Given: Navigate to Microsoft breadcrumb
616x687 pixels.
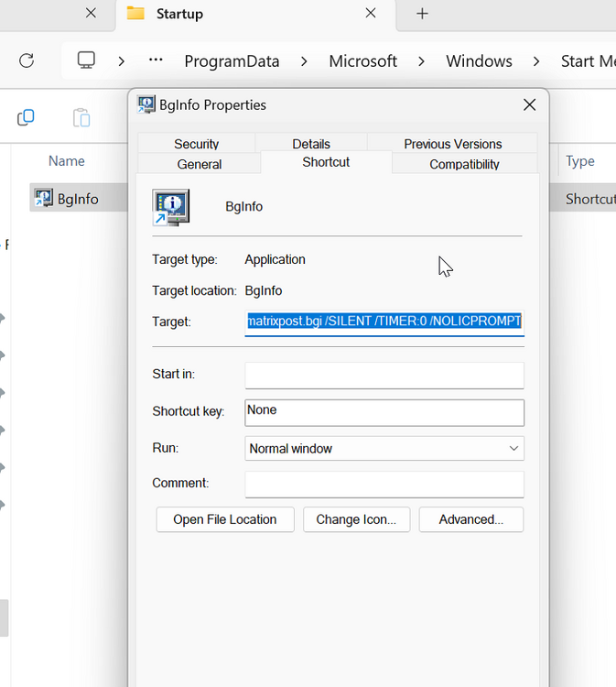Looking at the screenshot, I should 363,61.
